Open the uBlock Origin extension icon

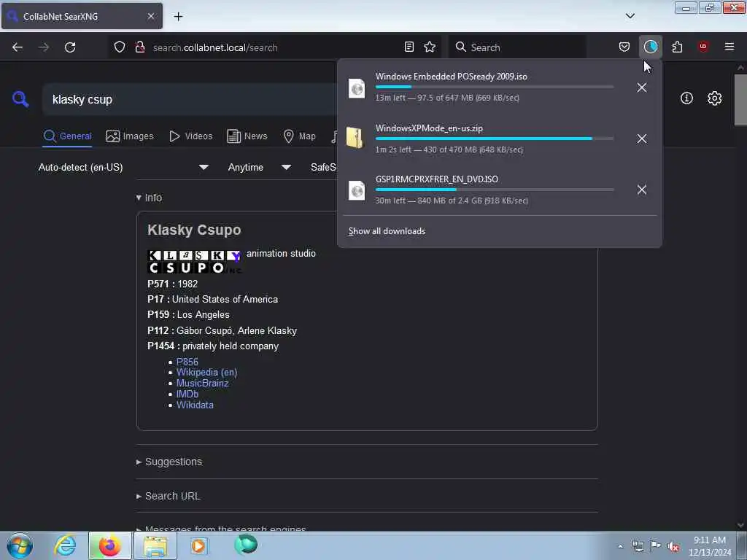click(x=703, y=47)
